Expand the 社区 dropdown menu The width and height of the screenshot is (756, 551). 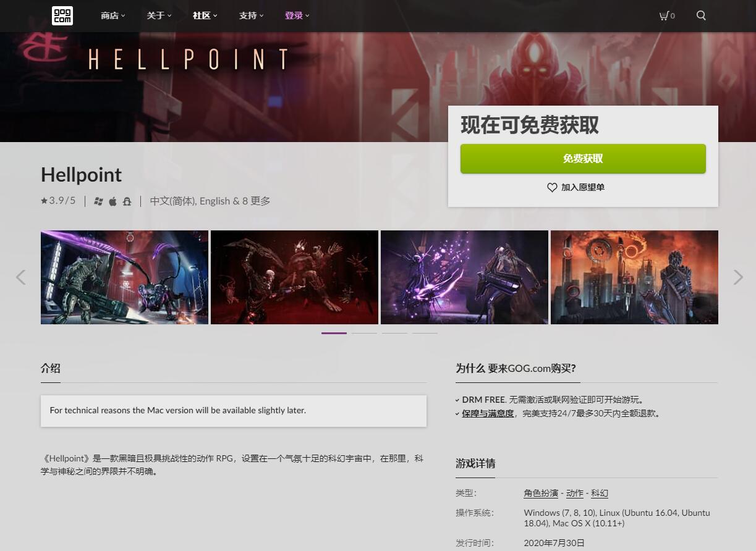pyautogui.click(x=205, y=15)
